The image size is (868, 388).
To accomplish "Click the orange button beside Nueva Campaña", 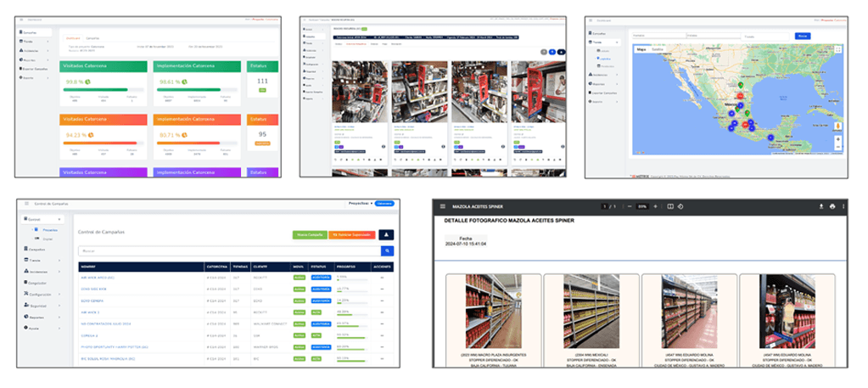I will pos(351,235).
